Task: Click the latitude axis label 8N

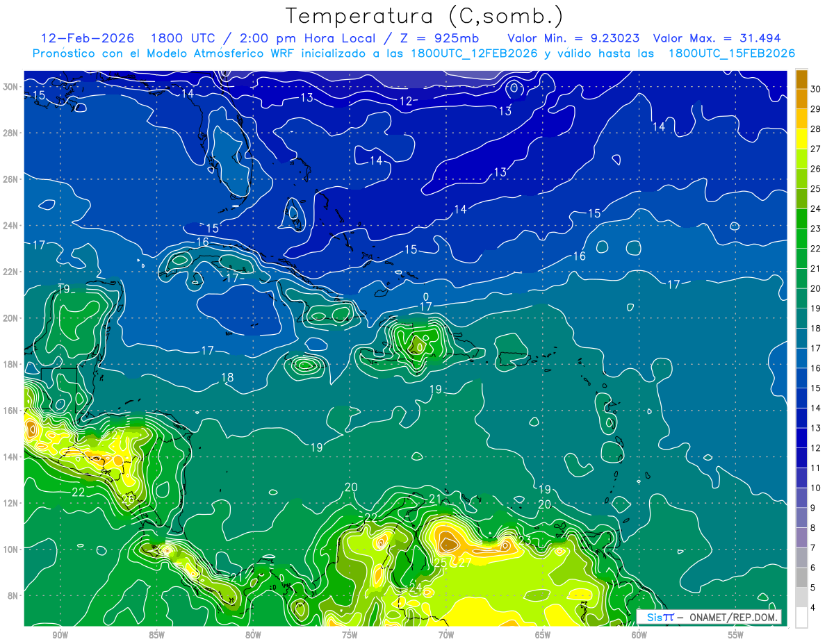Action: pos(13,595)
